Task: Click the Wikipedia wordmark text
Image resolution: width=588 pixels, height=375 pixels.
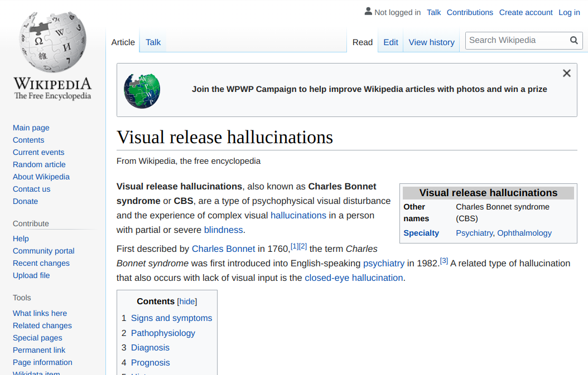Action: point(52,84)
